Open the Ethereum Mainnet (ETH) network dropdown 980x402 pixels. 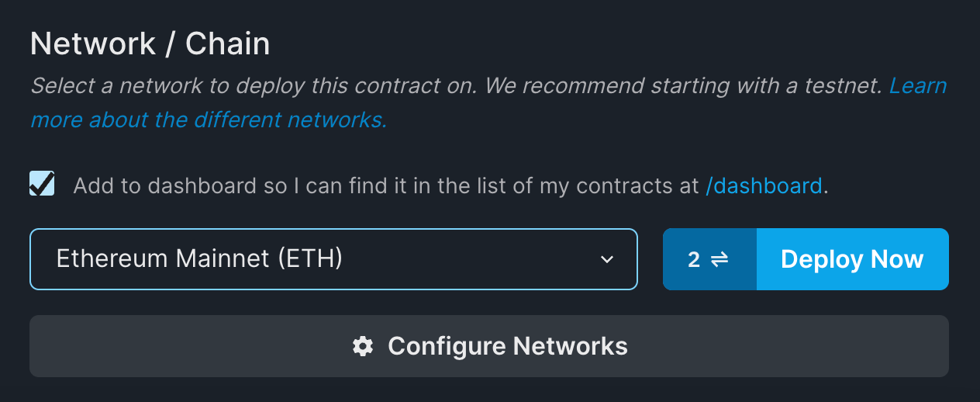click(333, 259)
